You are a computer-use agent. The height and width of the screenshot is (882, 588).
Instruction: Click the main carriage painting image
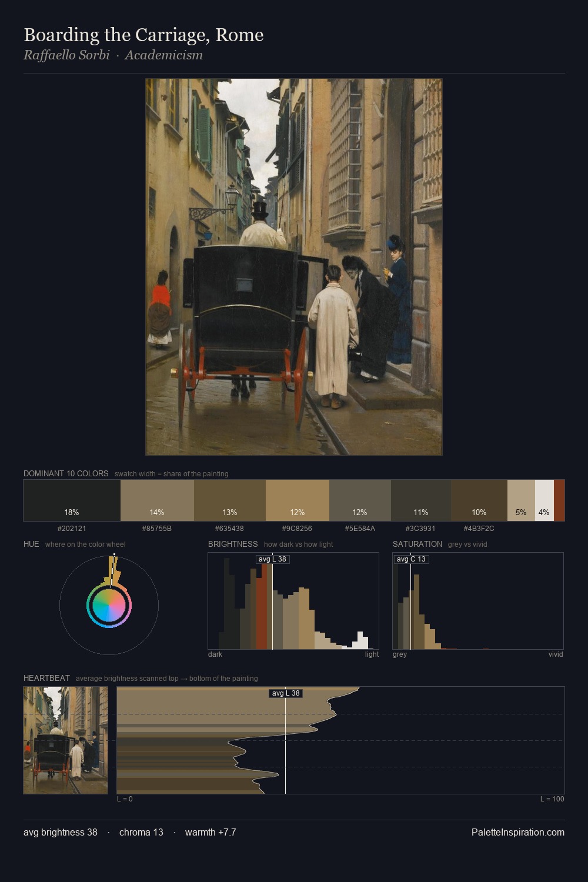(294, 267)
